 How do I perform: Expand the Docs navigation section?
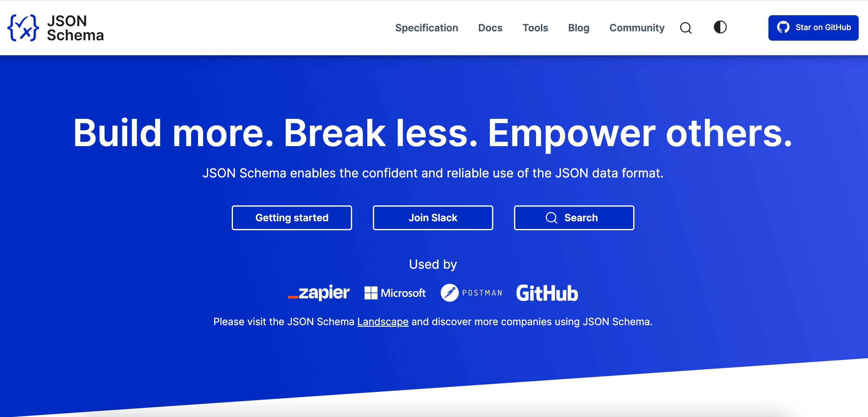coord(489,27)
